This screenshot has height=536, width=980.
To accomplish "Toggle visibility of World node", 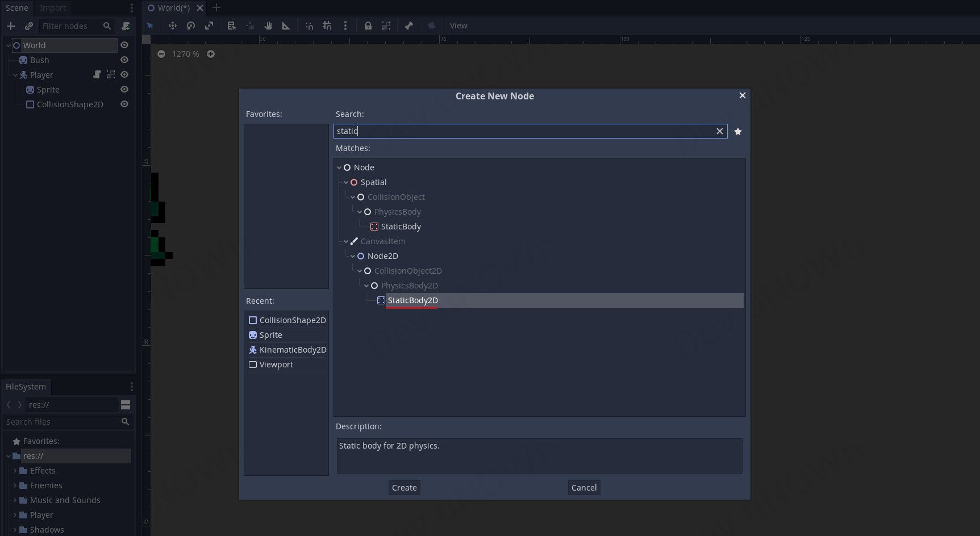I will pyautogui.click(x=124, y=45).
